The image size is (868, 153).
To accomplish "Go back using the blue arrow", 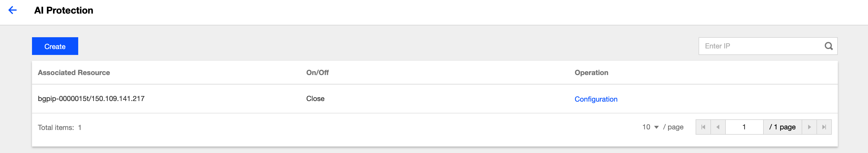I will coord(12,10).
